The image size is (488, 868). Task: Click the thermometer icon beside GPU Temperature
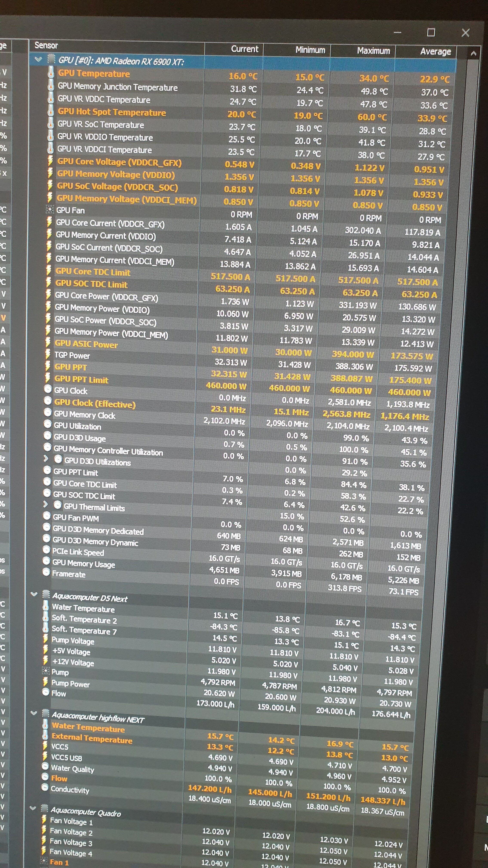click(x=51, y=72)
